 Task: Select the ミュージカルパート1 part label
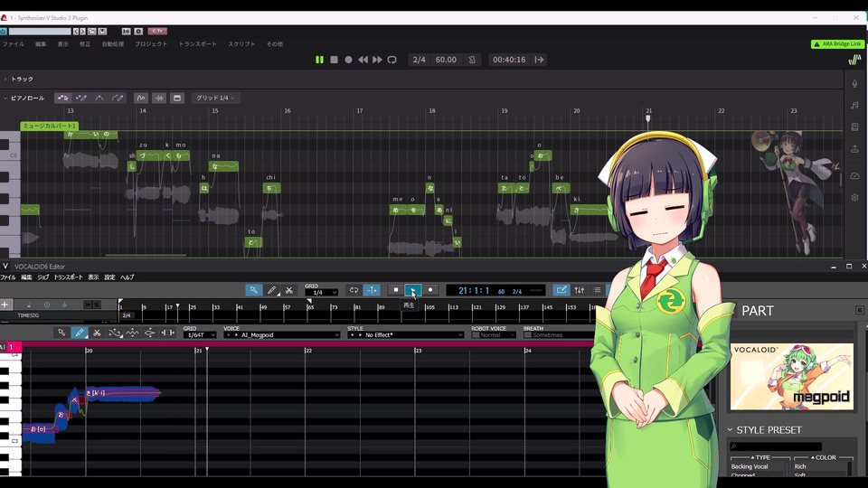(x=50, y=127)
